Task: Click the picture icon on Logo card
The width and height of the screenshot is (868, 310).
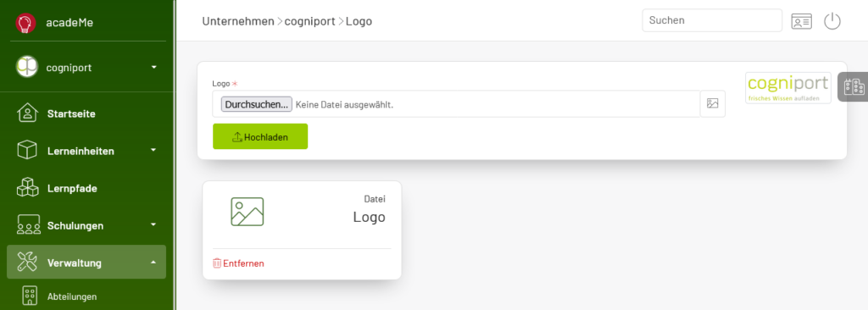Action: pyautogui.click(x=247, y=212)
